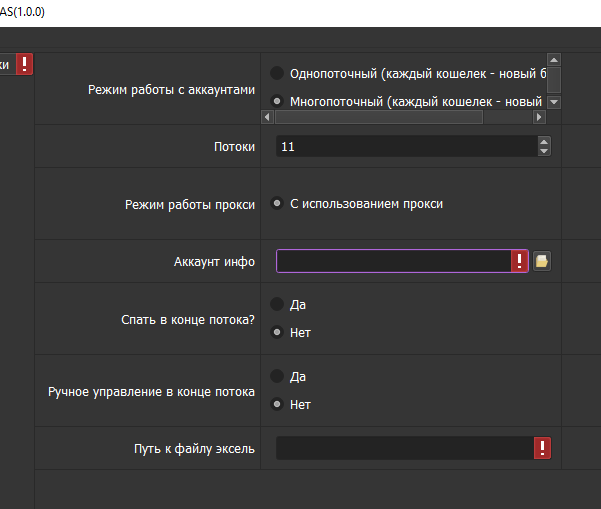This screenshot has height=509, width=601.
Task: Click the red warning icon in Путь к файлу эксель
Action: pos(542,448)
